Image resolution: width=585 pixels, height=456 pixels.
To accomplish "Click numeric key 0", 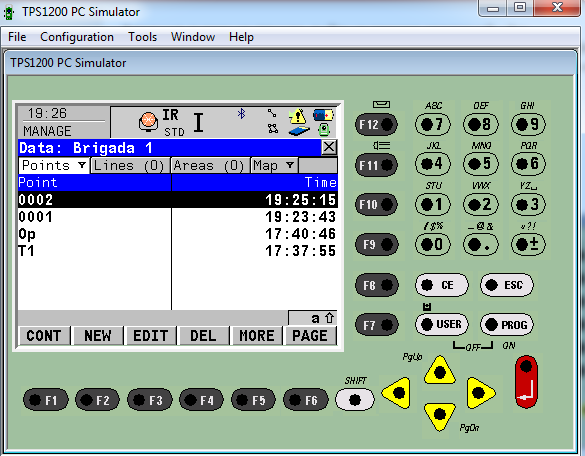I will coord(433,244).
